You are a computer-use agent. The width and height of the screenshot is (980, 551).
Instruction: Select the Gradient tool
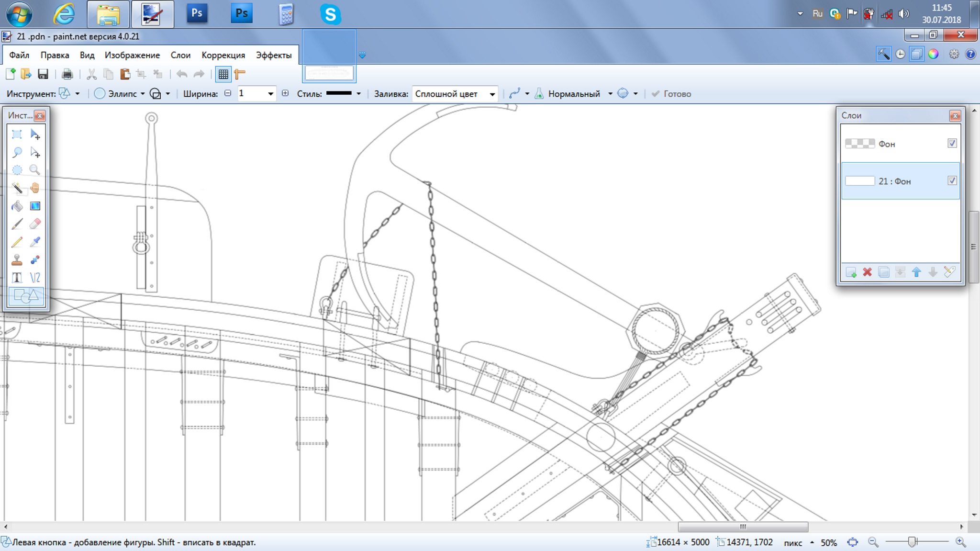point(35,206)
